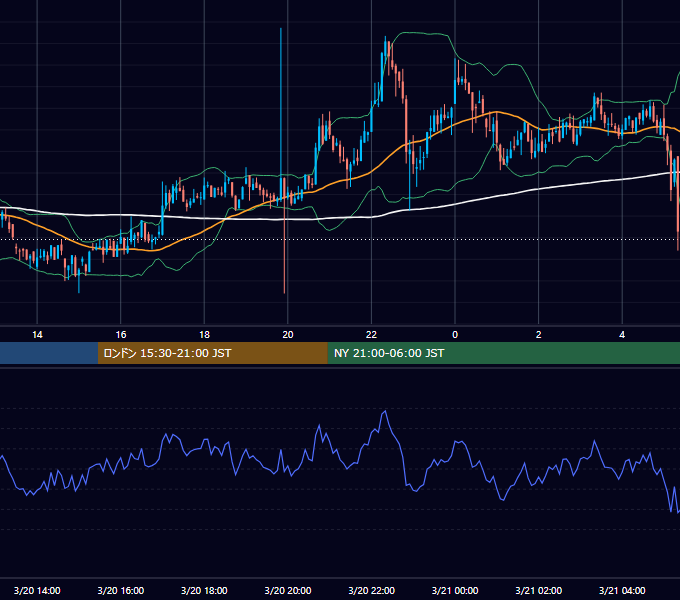
Task: Click the 3/20 18:00 time label
Action: point(204,590)
